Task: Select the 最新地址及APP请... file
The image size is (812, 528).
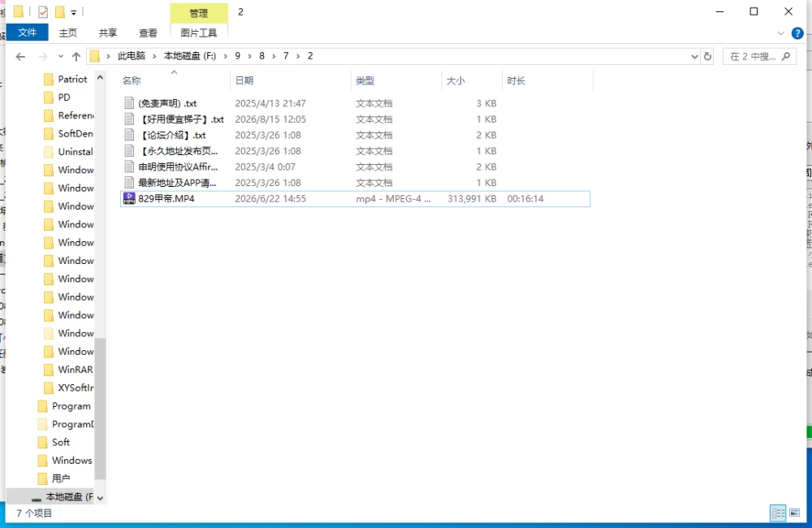Action: [x=177, y=183]
